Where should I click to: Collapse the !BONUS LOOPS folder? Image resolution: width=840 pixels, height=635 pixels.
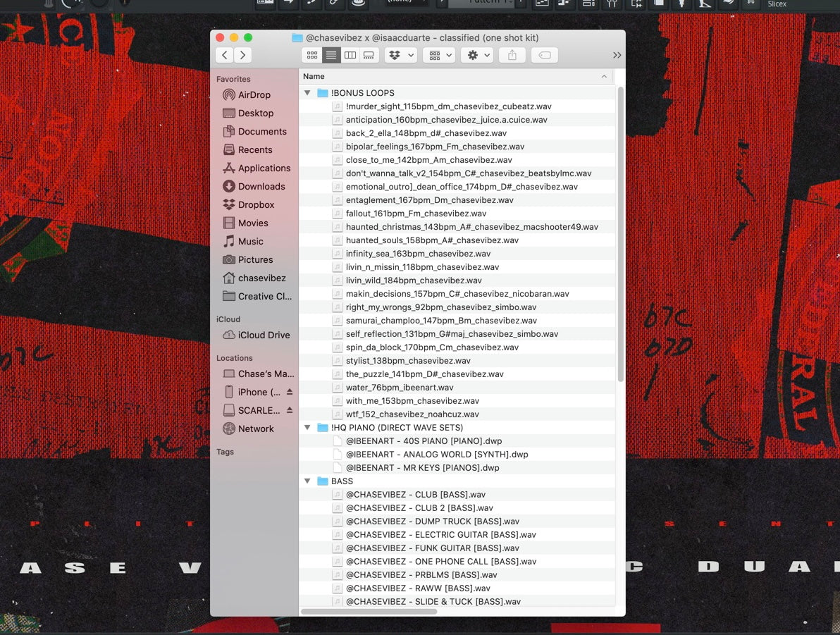[307, 93]
